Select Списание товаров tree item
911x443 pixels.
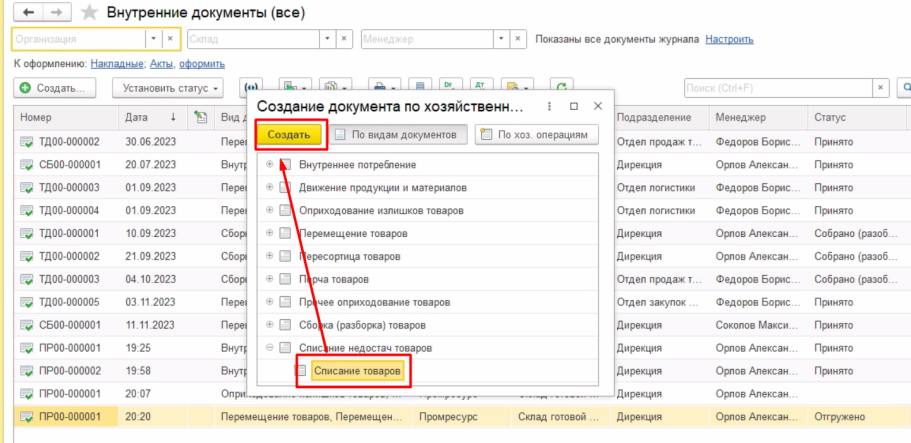[x=357, y=371]
